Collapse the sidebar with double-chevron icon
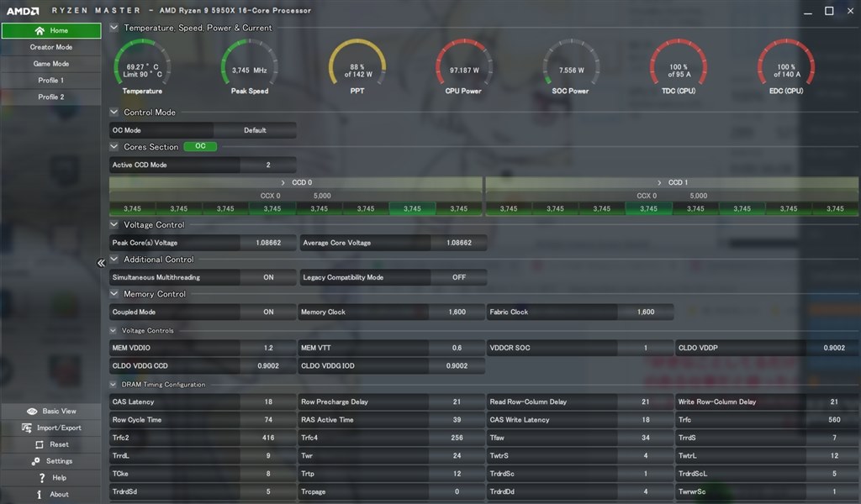 coord(101,263)
